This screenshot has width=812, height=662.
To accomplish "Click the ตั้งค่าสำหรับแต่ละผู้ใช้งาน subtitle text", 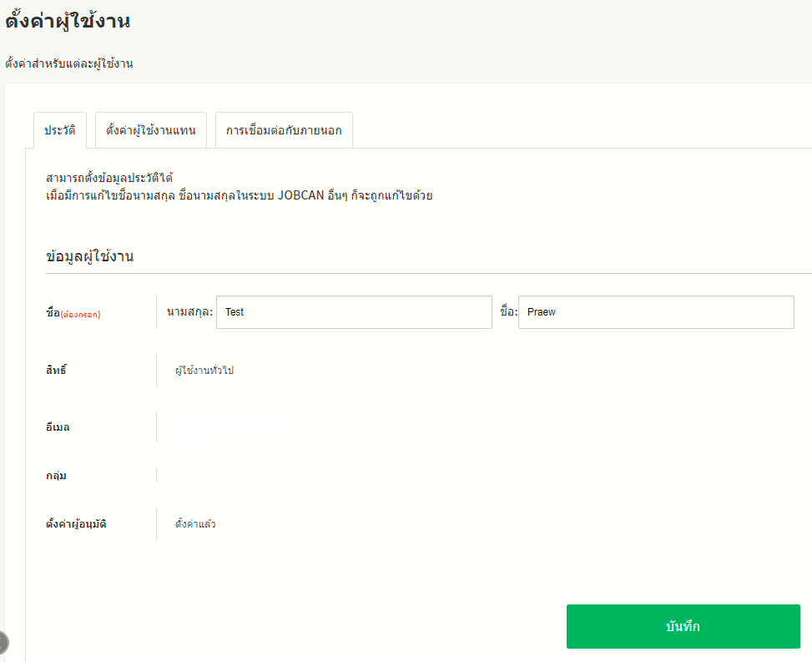I will tap(69, 63).
